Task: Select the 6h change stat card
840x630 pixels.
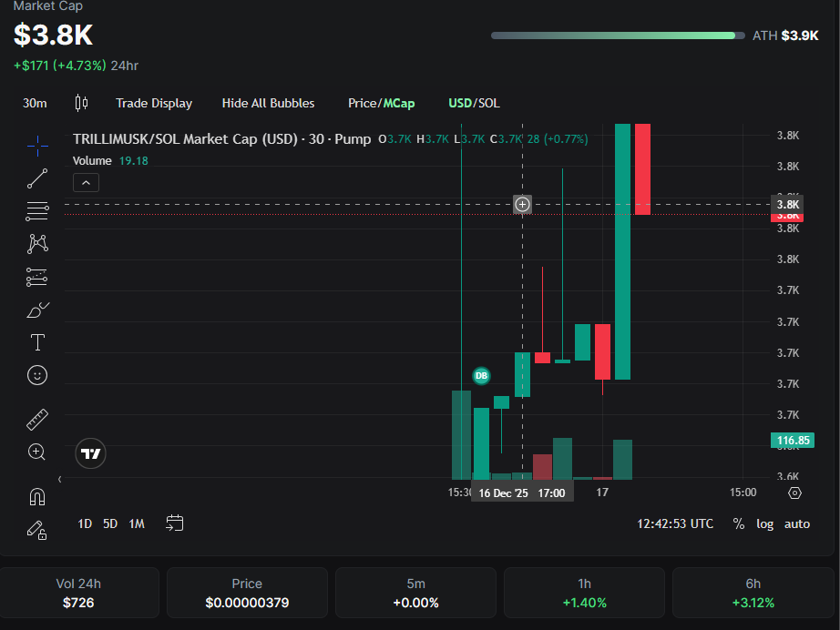Action: tap(753, 593)
